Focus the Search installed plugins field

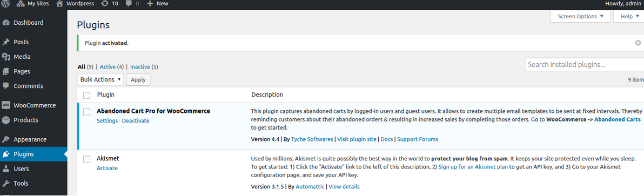(x=585, y=64)
